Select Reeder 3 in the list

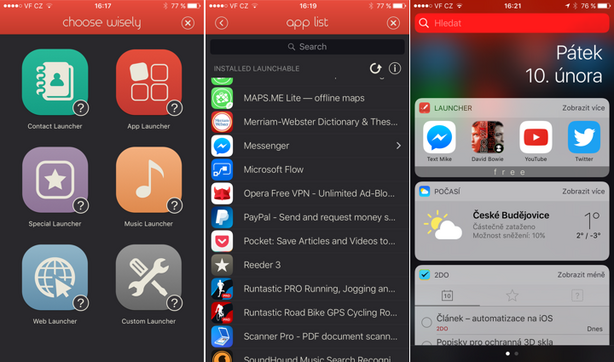307,265
